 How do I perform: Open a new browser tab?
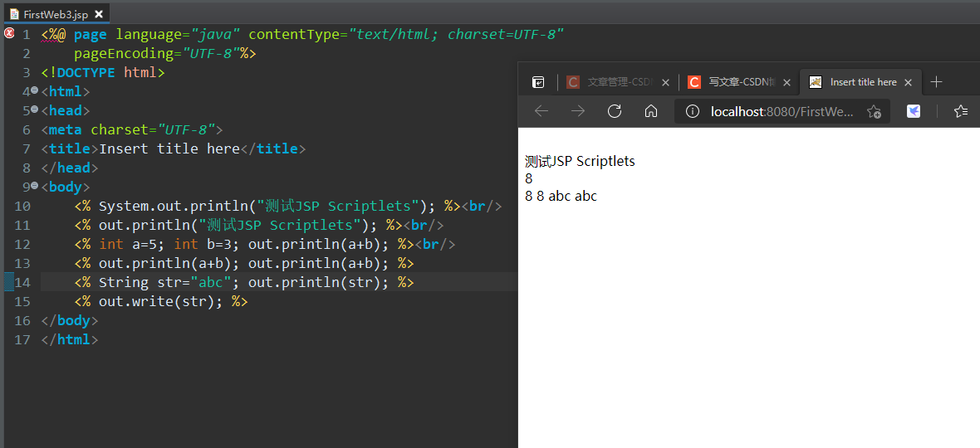coord(936,82)
